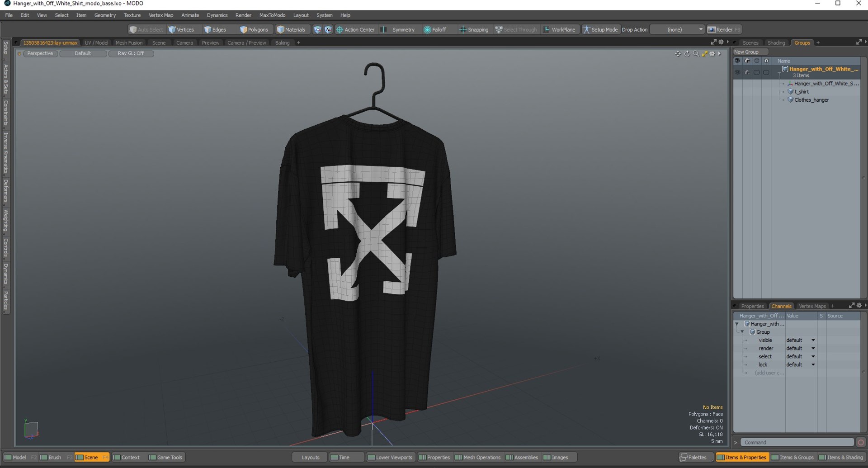
Task: Open lock channel default dropdown
Action: 800,365
